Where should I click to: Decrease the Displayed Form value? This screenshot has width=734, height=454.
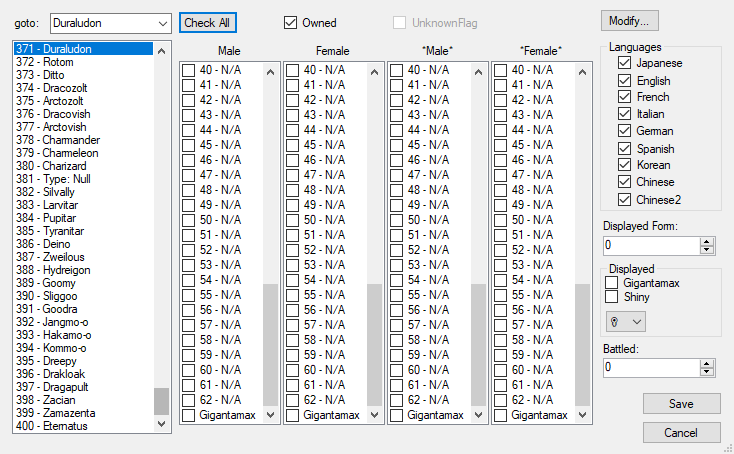(707, 250)
